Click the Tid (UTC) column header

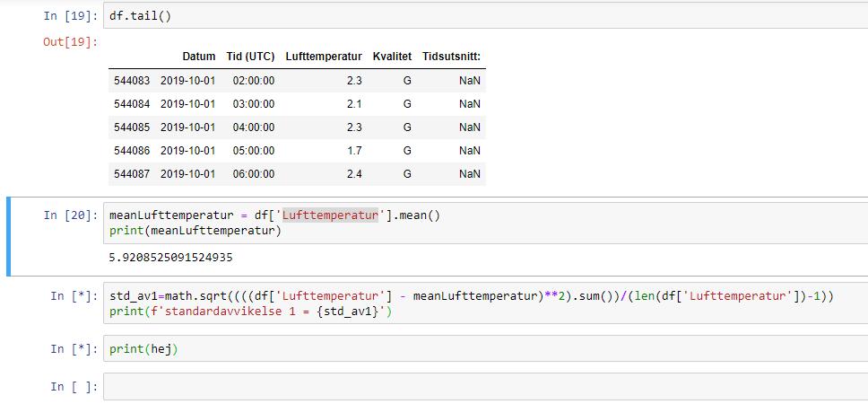250,57
